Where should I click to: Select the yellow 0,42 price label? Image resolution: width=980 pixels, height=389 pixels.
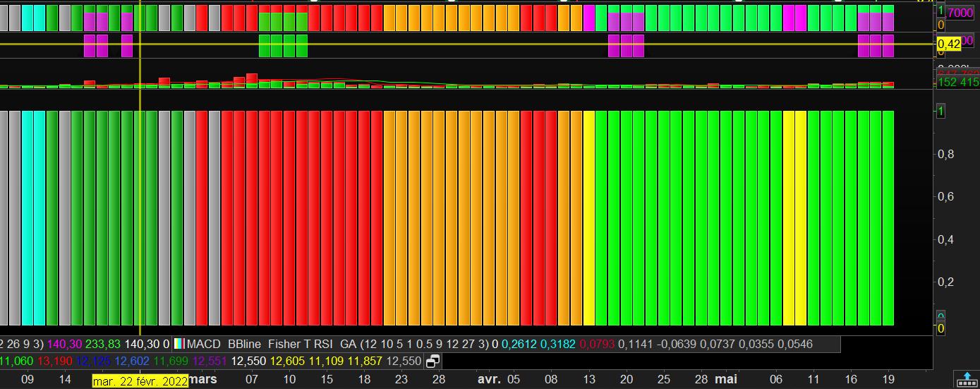tap(950, 44)
